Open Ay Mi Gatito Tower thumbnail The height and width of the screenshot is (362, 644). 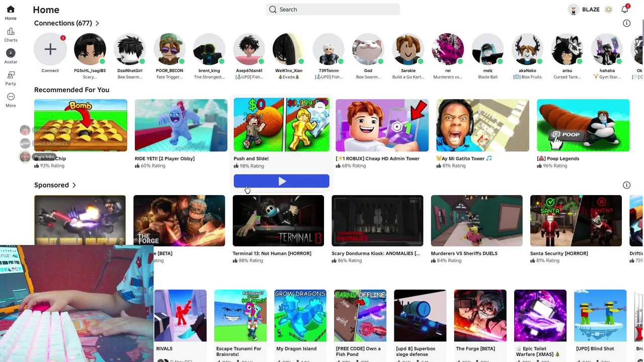pos(482,125)
